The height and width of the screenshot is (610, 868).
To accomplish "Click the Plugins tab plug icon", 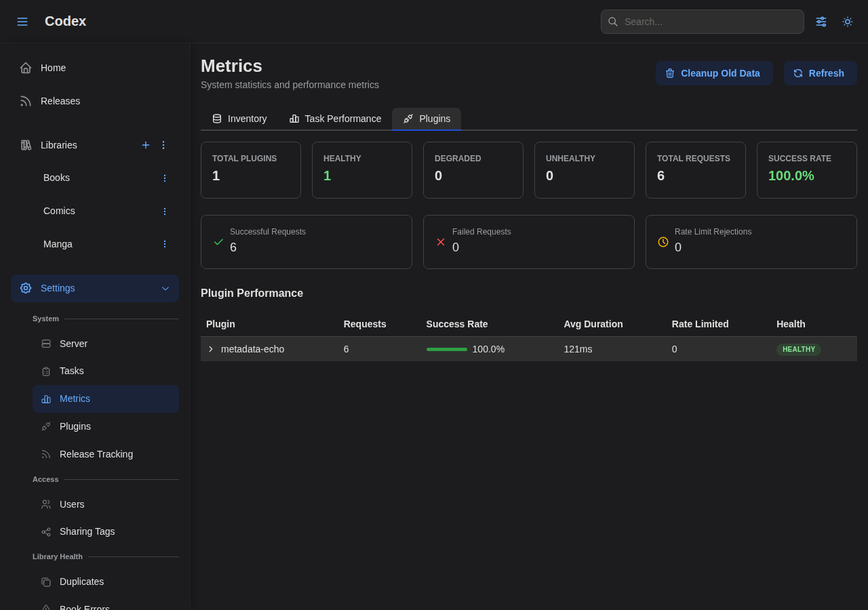I will point(408,119).
